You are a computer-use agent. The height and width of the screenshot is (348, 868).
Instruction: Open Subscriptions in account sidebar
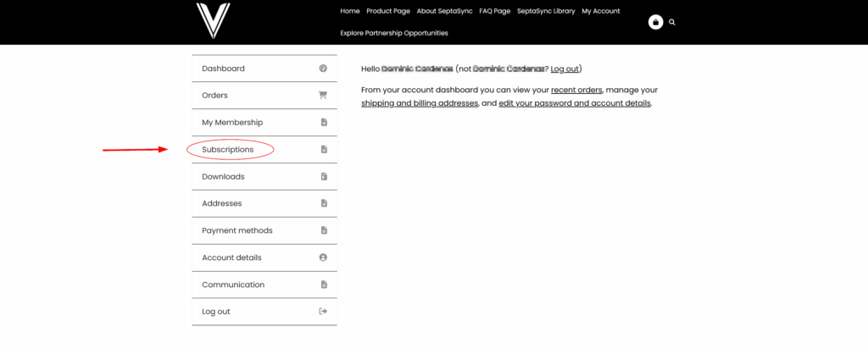pos(227,150)
